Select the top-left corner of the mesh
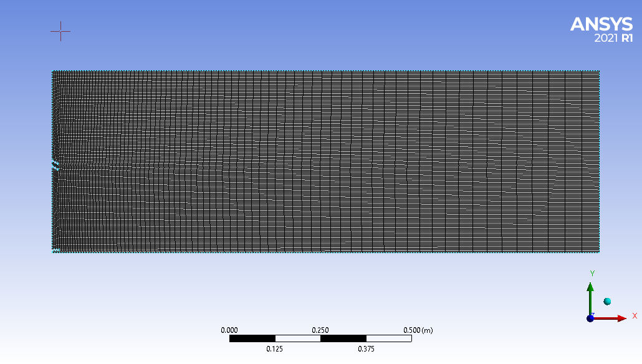Viewport: 642px width, 364px height. click(x=52, y=71)
